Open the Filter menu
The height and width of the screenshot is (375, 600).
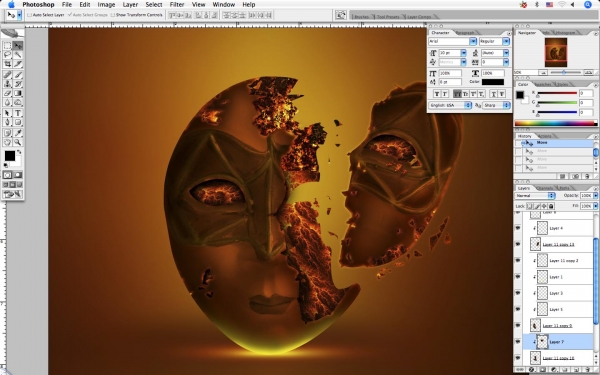(x=177, y=5)
